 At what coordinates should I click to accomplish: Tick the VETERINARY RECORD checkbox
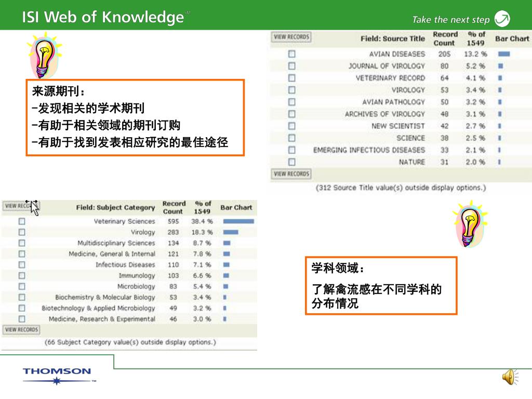click(x=292, y=78)
